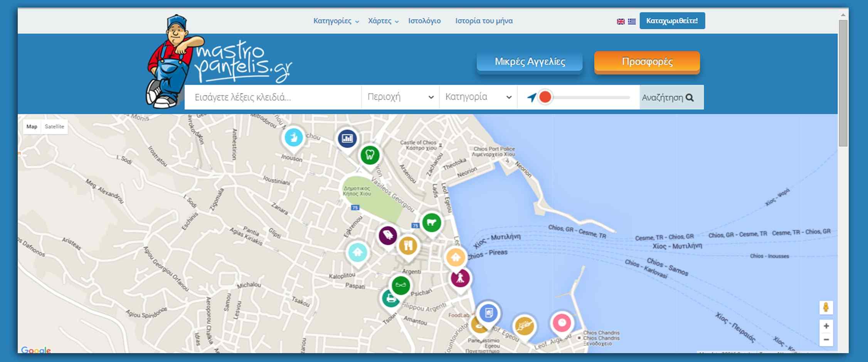Switch to Map view type

[32, 127]
